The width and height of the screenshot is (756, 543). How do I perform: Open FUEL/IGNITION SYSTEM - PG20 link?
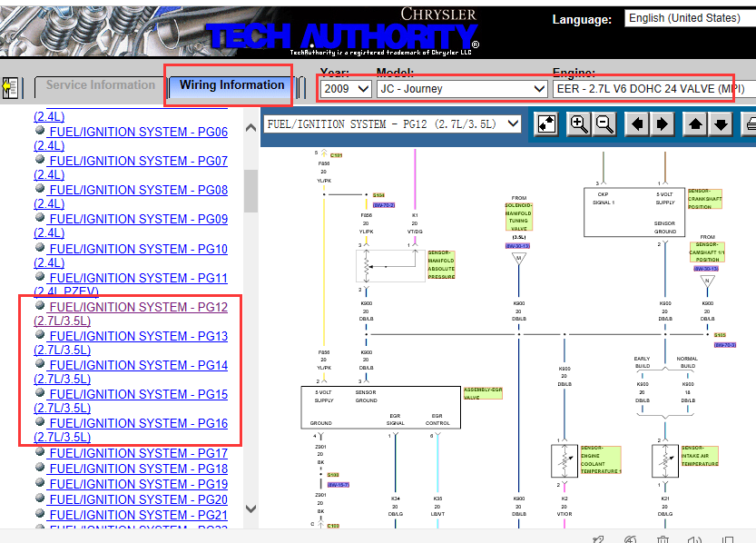(x=138, y=499)
